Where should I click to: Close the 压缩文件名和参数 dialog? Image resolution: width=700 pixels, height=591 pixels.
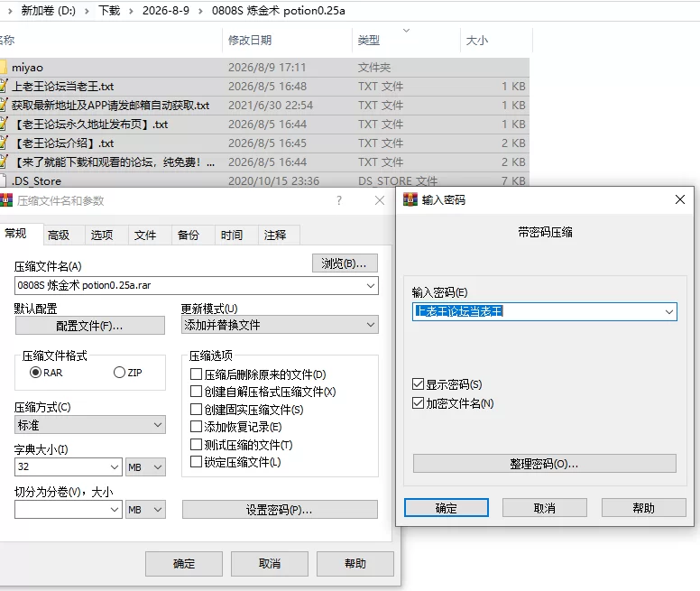[380, 200]
